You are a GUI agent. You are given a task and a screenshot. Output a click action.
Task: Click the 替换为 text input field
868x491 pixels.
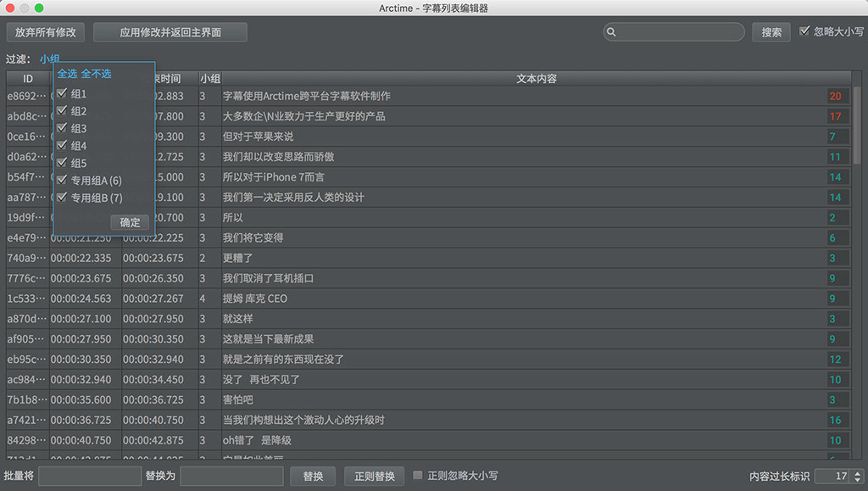pos(231,476)
